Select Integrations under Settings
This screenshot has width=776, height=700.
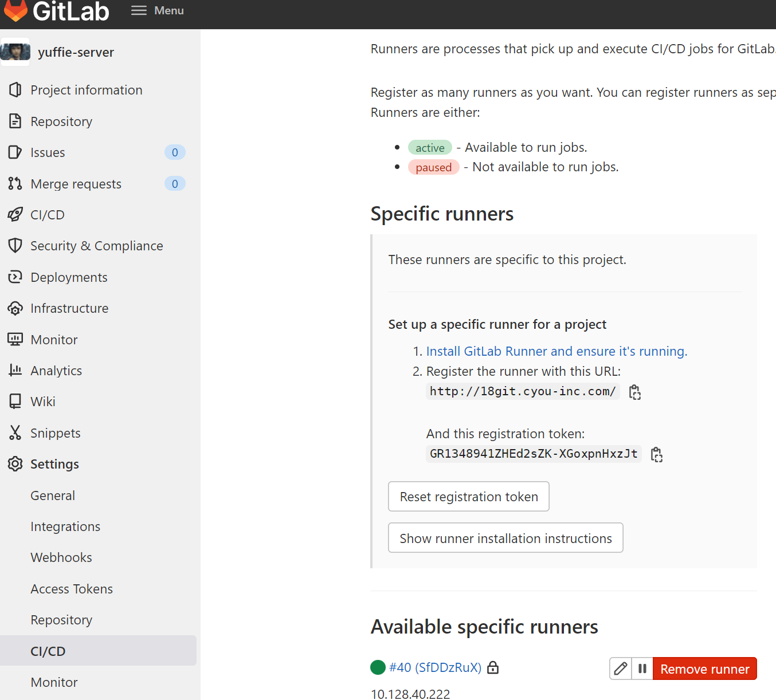65,526
